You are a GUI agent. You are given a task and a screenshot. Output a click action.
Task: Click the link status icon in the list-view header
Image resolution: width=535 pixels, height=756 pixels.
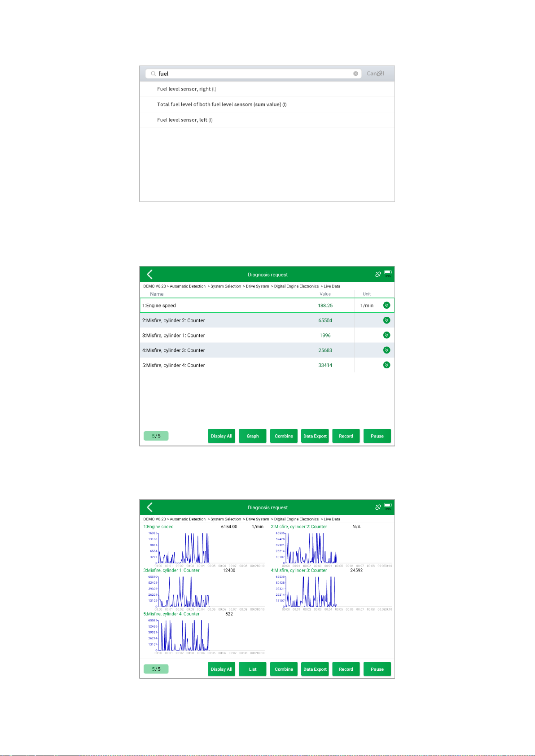point(378,274)
